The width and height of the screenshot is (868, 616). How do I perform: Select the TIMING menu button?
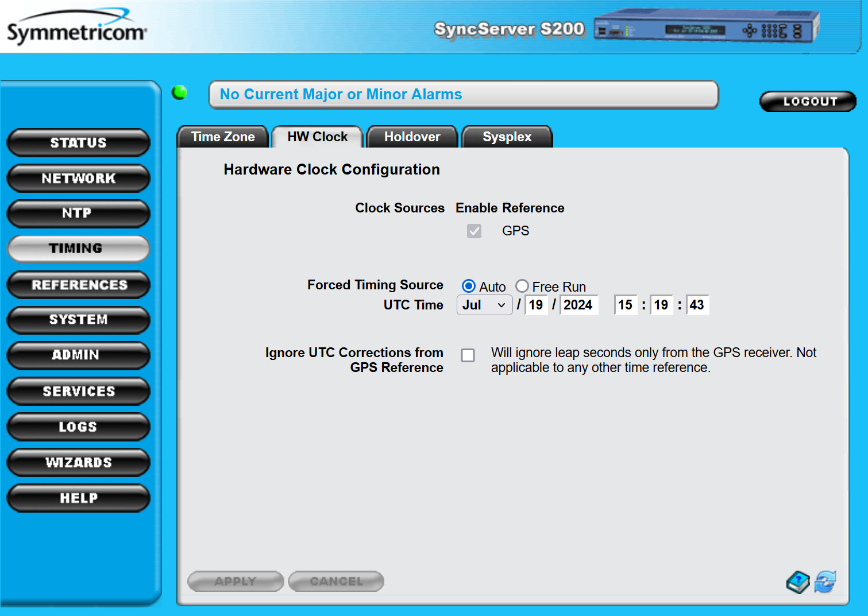point(78,249)
